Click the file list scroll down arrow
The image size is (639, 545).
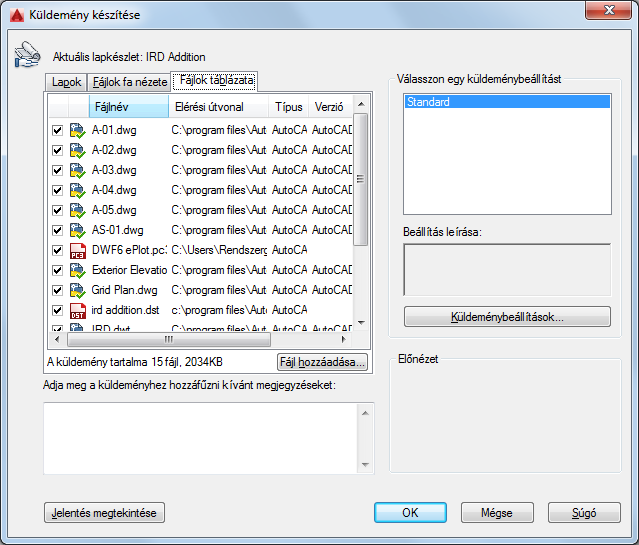point(361,323)
